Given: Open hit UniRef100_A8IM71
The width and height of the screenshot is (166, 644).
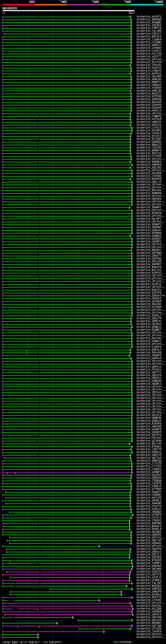Looking at the screenshot, I should [x=149, y=17].
